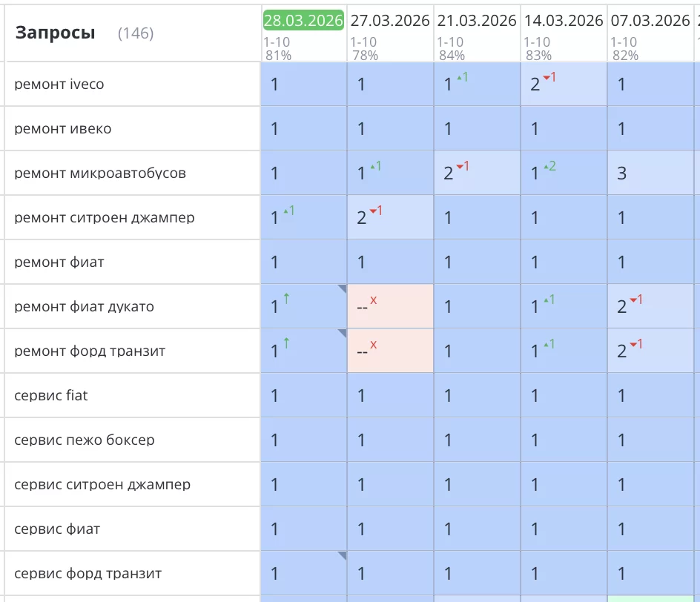Viewport: 700px width, 602px height.
Task: Click position 3 cell for ремонт микроавтобусов
Action: [x=622, y=173]
